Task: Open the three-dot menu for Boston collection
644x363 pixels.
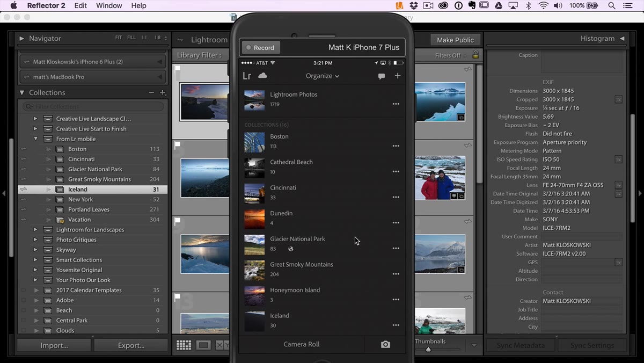Action: [x=396, y=146]
